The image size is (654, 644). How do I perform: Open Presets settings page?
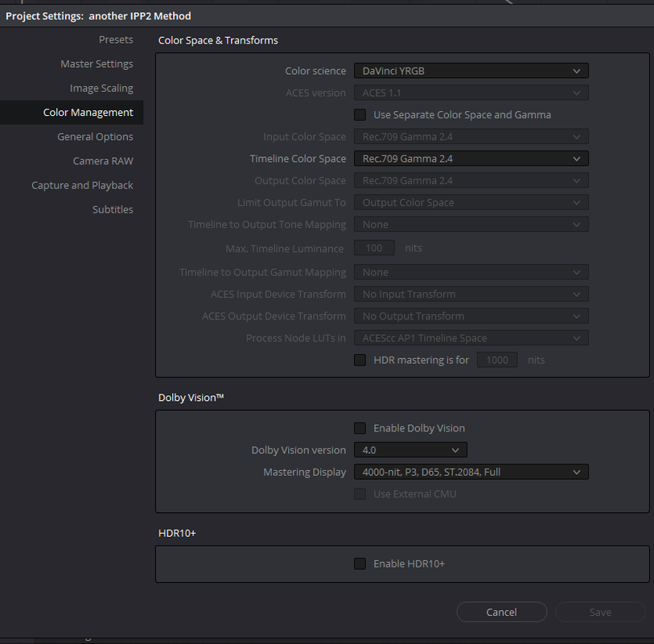pyautogui.click(x=116, y=39)
